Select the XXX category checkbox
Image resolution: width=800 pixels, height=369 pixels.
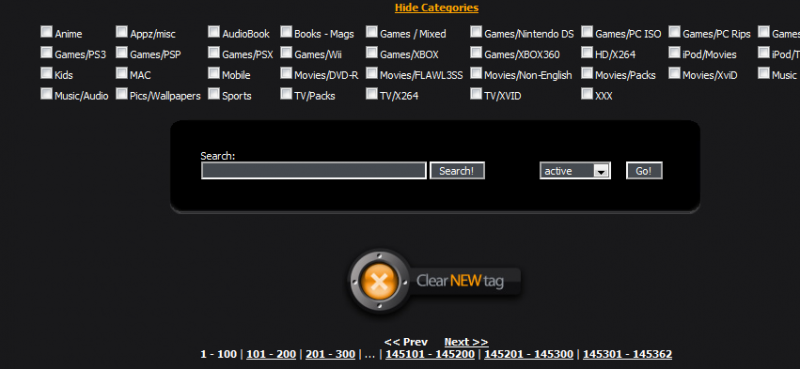point(587,93)
